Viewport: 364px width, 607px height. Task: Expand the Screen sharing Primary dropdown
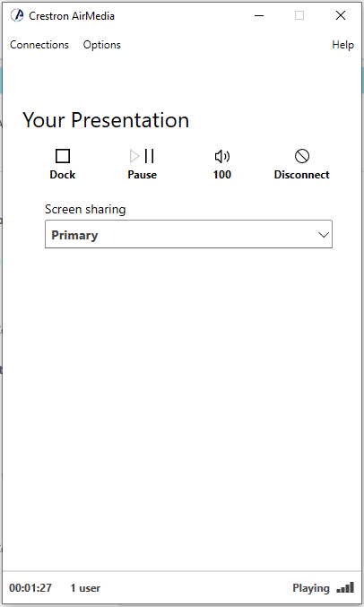188,234
